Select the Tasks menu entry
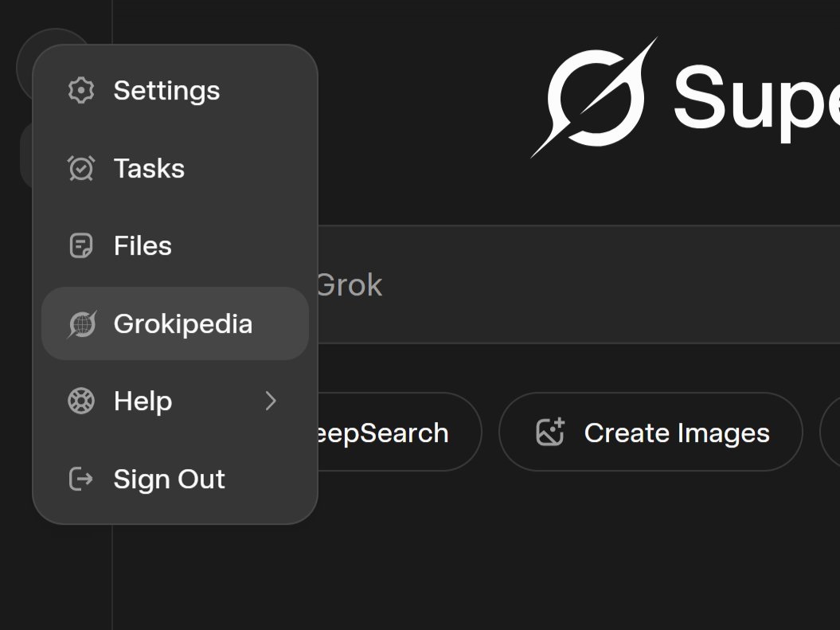This screenshot has height=630, width=840. pos(149,168)
